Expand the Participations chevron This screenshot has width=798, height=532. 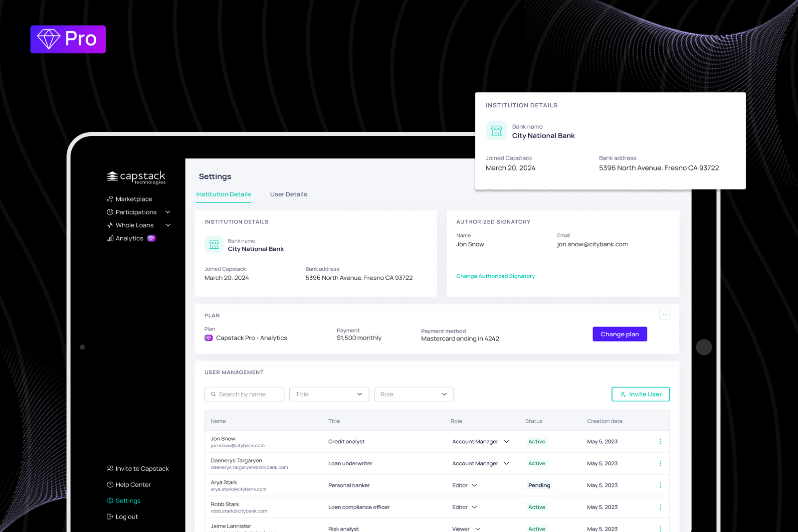coord(168,212)
